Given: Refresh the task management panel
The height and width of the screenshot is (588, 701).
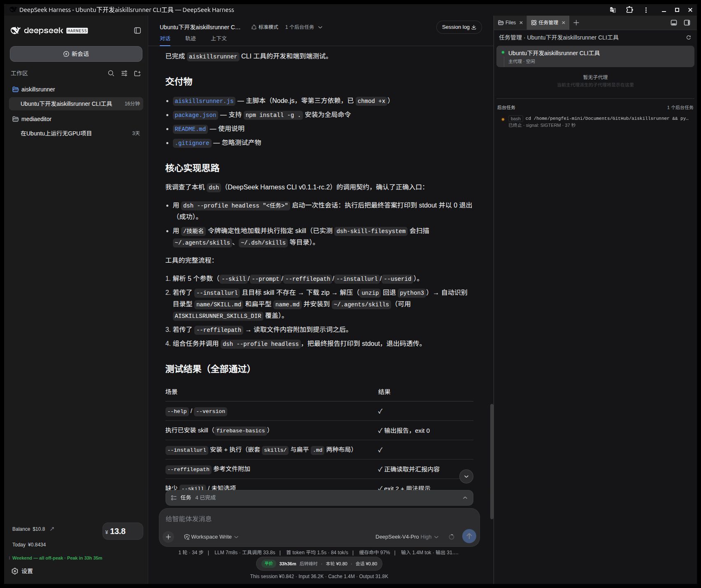Looking at the screenshot, I should point(688,37).
